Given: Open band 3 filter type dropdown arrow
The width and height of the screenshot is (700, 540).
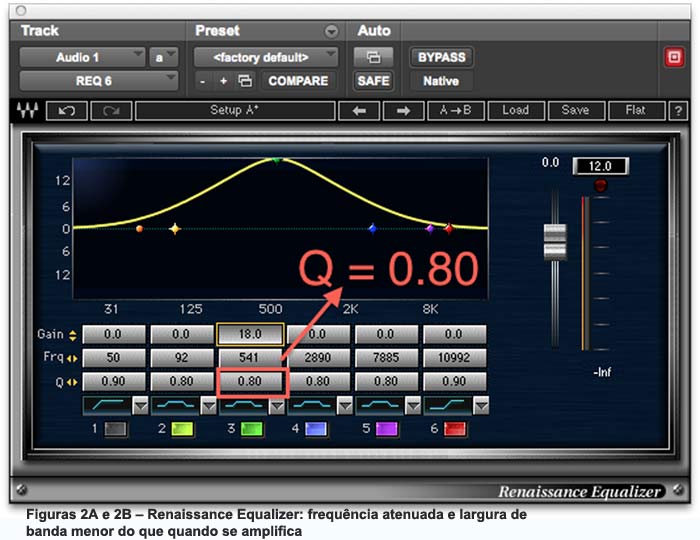Looking at the screenshot, I should (277, 406).
